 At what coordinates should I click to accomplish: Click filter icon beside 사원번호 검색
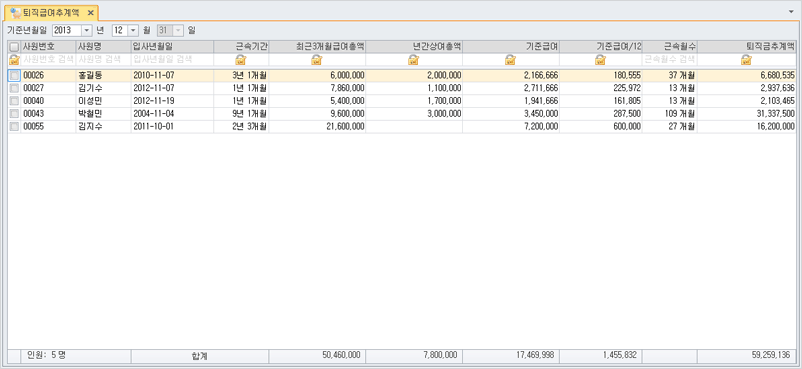14,59
